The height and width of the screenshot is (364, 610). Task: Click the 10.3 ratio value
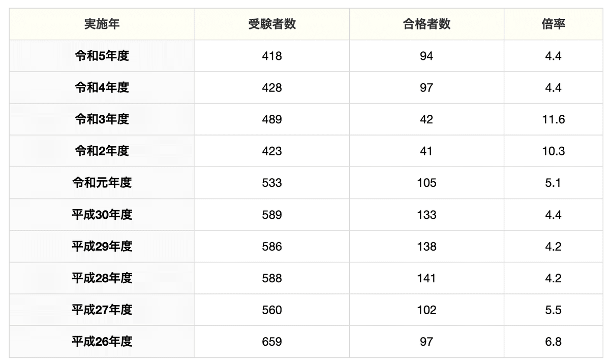(x=553, y=151)
